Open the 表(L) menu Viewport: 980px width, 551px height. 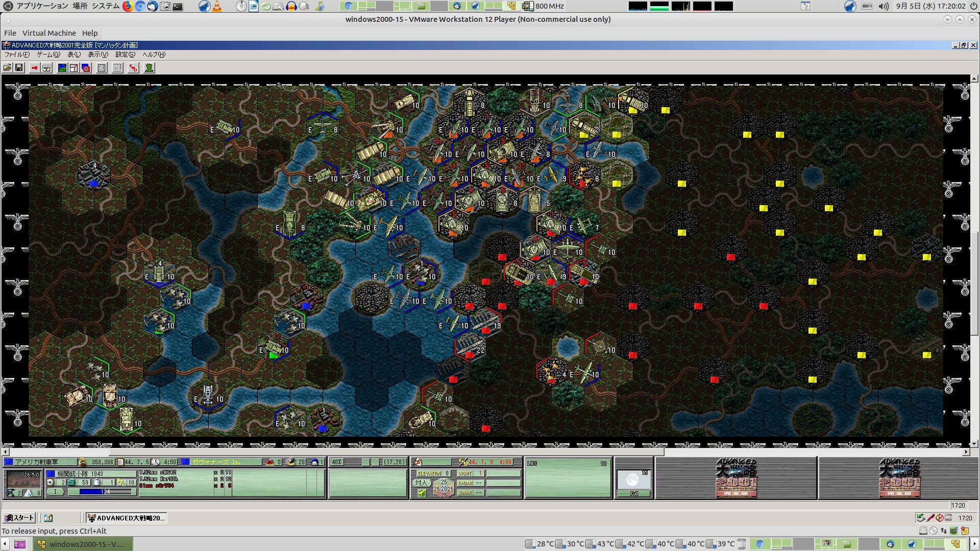click(74, 55)
